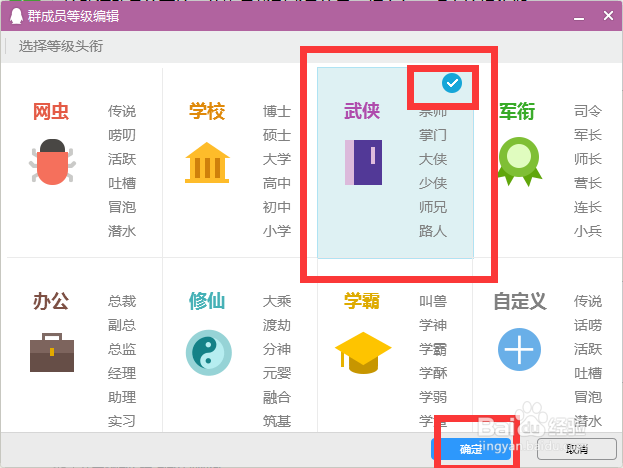The image size is (623, 468).
Task: Click 学神 level in 学霸 list
Action: 433,325
